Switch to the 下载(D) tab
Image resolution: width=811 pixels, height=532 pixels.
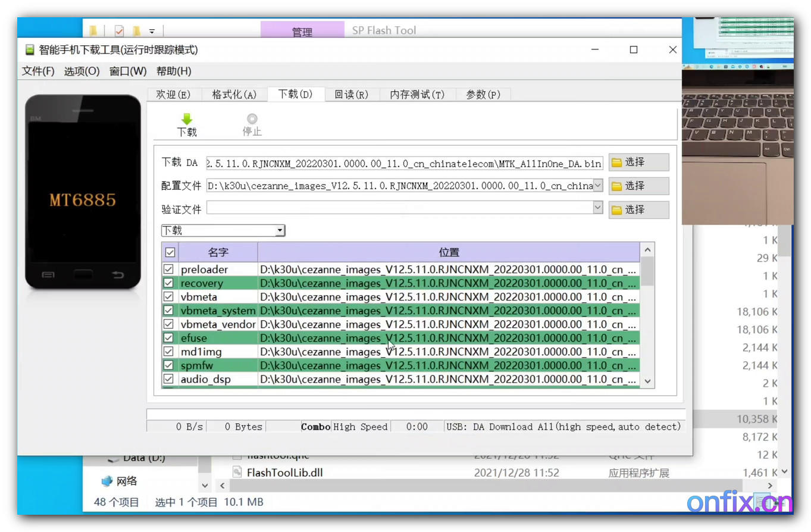296,94
